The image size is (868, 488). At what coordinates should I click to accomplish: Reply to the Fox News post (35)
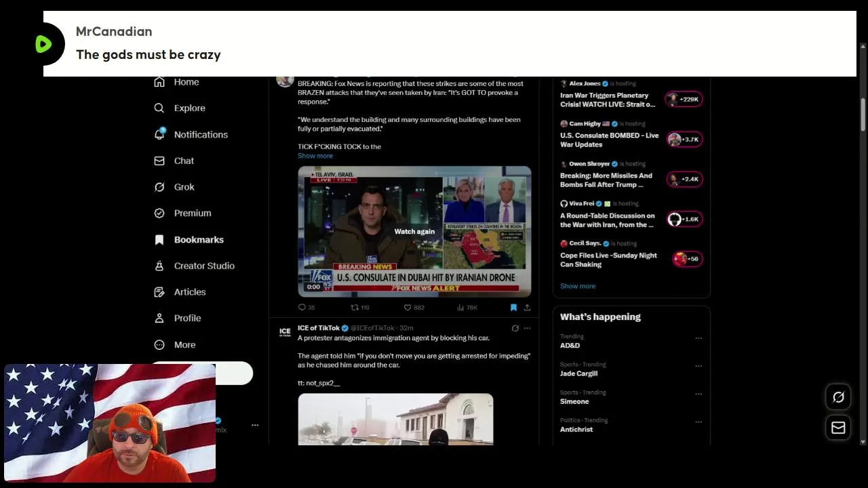(307, 307)
